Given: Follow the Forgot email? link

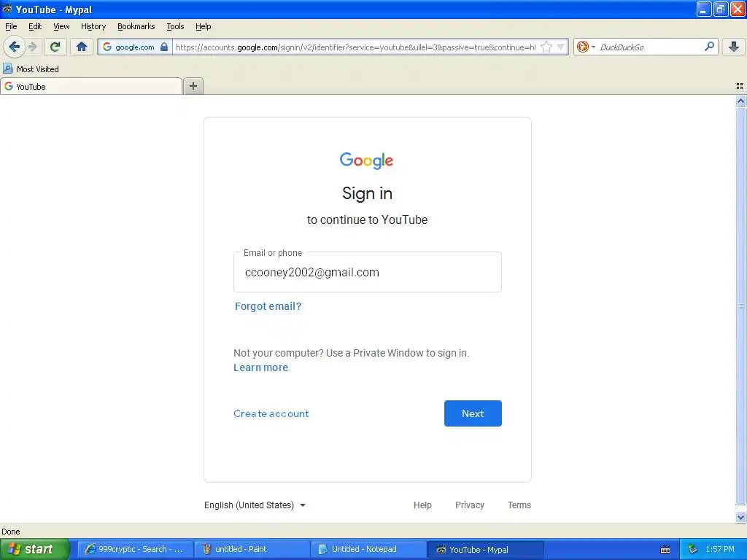Looking at the screenshot, I should pos(268,306).
